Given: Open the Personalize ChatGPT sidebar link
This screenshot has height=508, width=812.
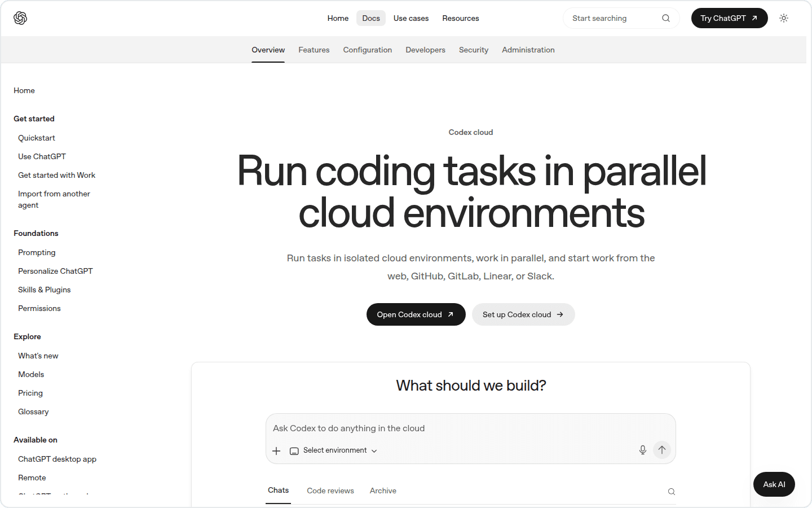Looking at the screenshot, I should pyautogui.click(x=55, y=271).
